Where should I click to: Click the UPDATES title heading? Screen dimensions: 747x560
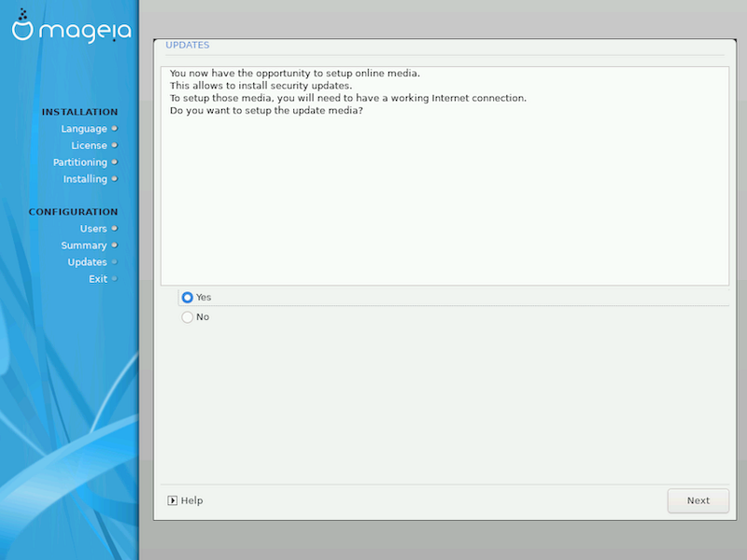188,45
